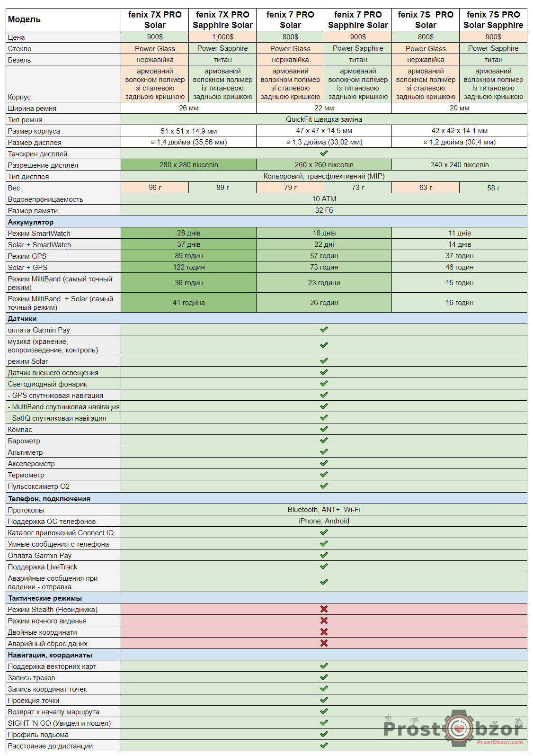The height and width of the screenshot is (756, 533).
Task: Click the Bluetooth, ANT+, Wi-Fi cell
Action: [324, 510]
